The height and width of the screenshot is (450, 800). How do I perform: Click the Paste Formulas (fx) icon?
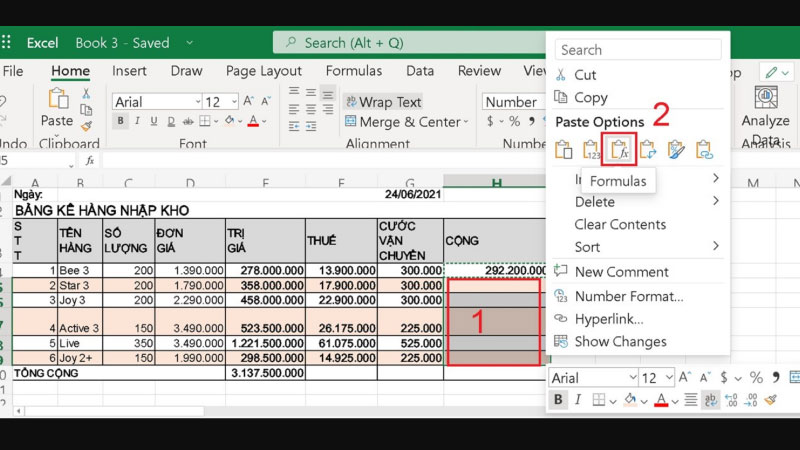(619, 149)
